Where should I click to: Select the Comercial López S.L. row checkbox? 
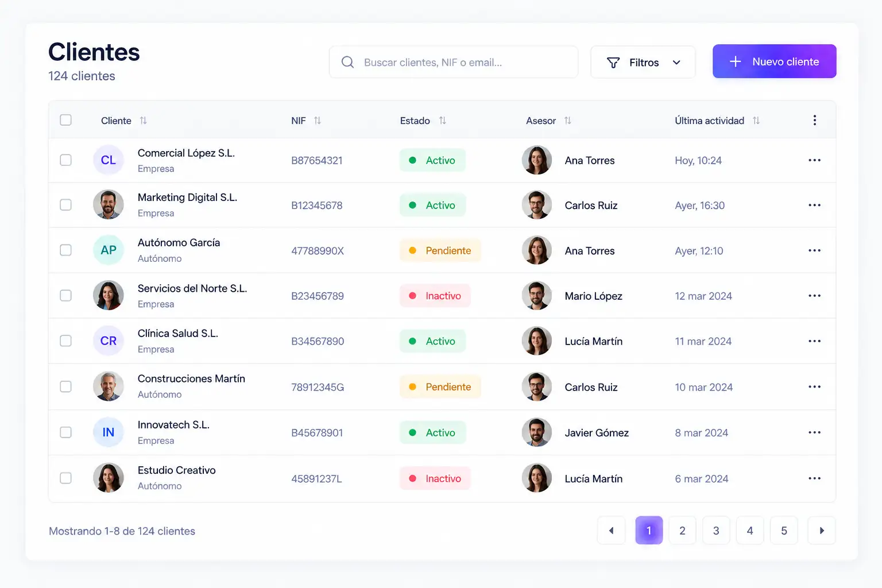tap(66, 160)
